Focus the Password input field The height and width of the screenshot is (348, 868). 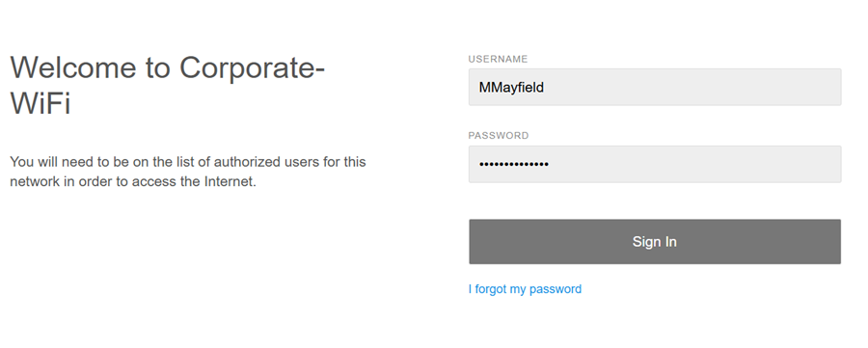coord(655,164)
